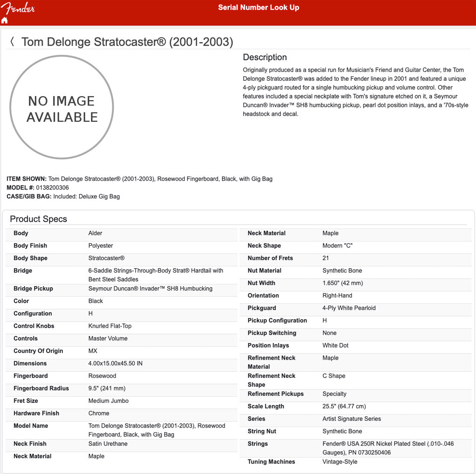The width and height of the screenshot is (476, 474).
Task: Select the "Polyester" body finish value
Action: [100, 245]
